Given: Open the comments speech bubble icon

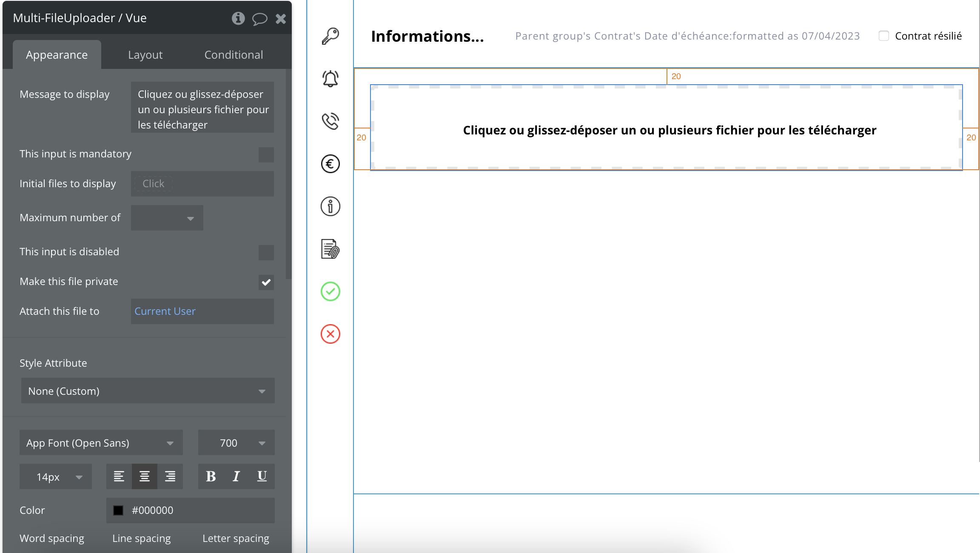Looking at the screenshot, I should tap(259, 19).
